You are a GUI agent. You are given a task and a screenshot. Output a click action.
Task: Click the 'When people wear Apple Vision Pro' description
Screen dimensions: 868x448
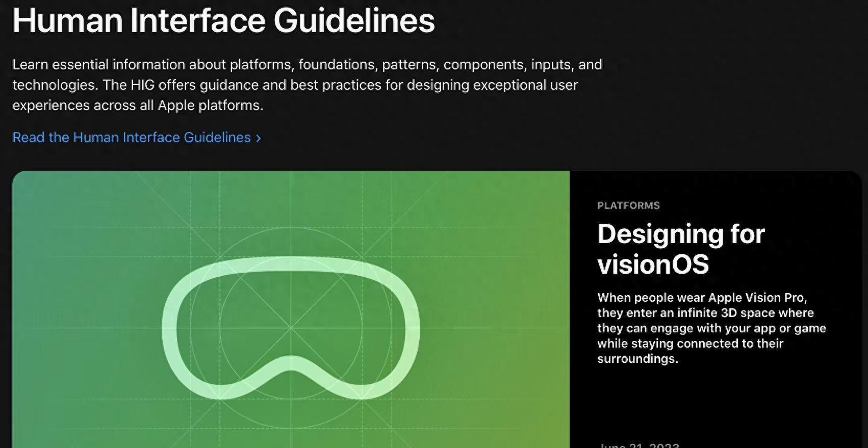[711, 328]
